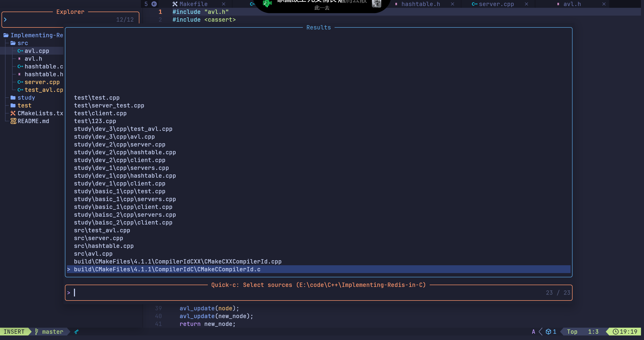
Task: Click the wrench icon on Makefile tab
Action: tap(175, 4)
